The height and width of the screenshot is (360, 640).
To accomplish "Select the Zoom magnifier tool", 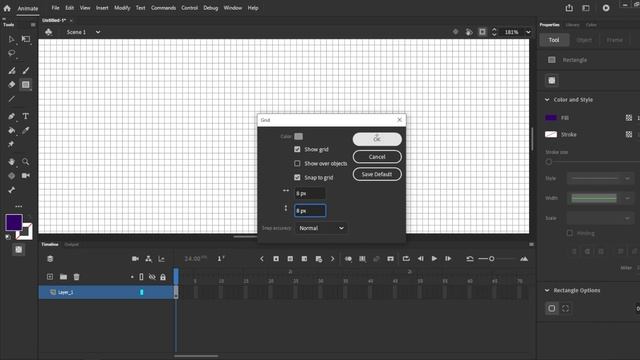I will (x=26, y=162).
